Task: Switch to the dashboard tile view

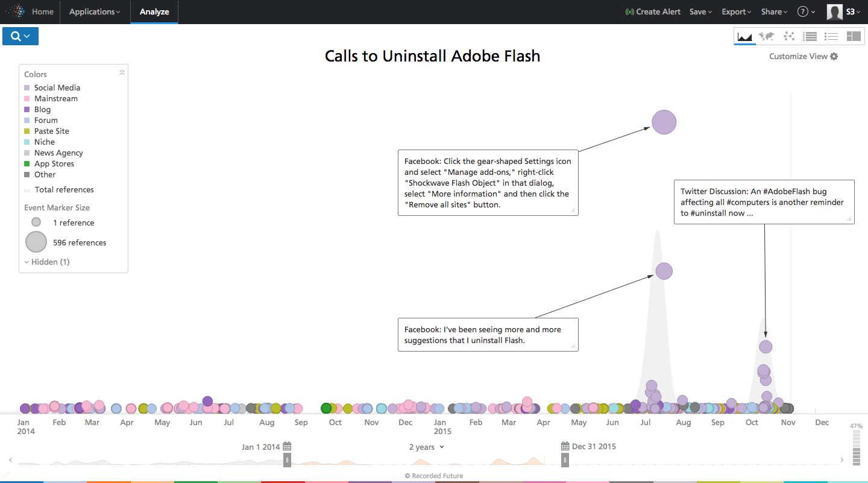Action: coord(854,36)
